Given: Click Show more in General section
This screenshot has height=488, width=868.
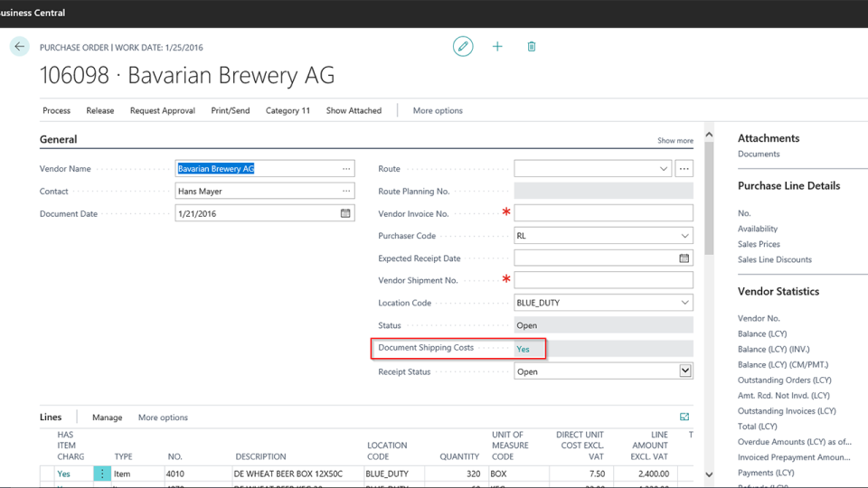Looking at the screenshot, I should pyautogui.click(x=675, y=141).
